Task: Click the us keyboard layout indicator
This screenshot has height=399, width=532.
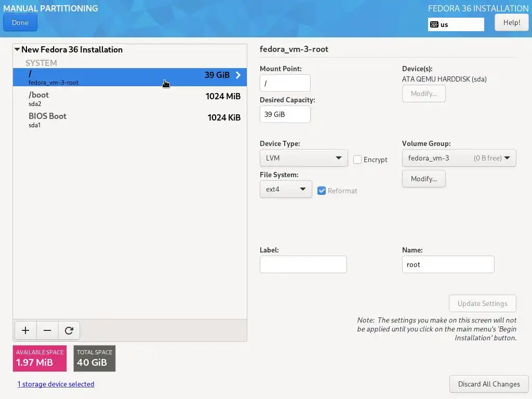Action: 456,24
